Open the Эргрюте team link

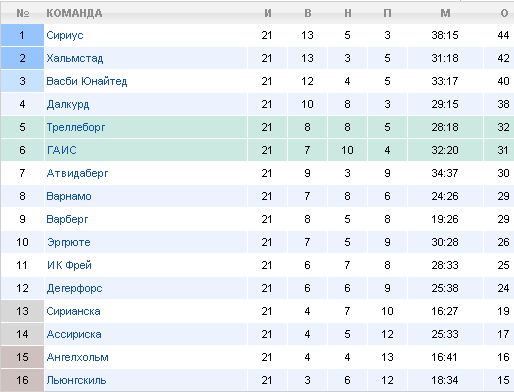coord(69,242)
